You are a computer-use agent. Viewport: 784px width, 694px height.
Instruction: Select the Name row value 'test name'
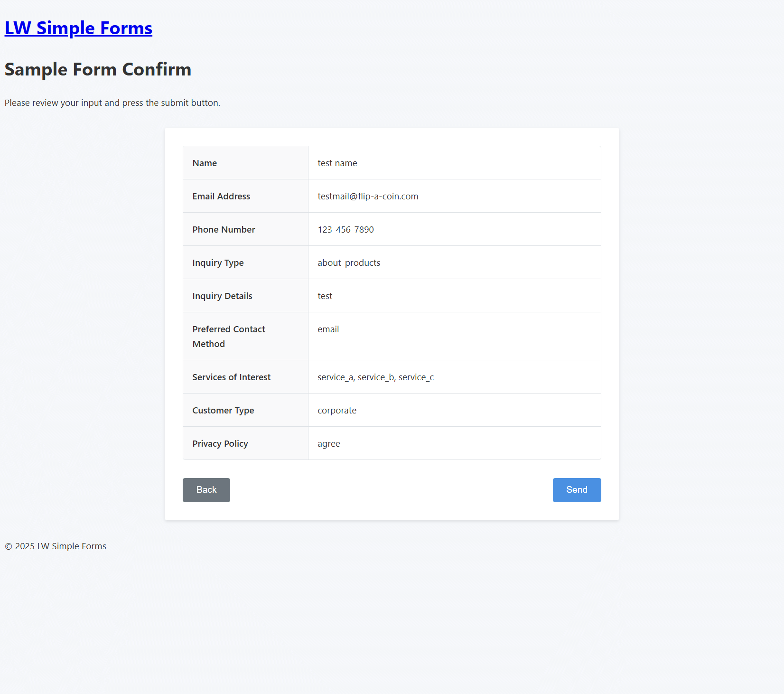[337, 163]
